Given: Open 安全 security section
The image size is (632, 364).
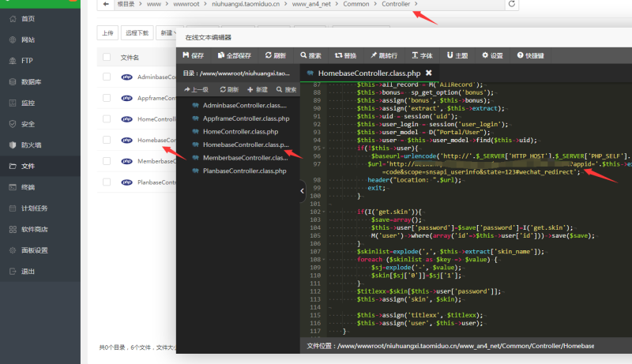Looking at the screenshot, I should (x=28, y=124).
